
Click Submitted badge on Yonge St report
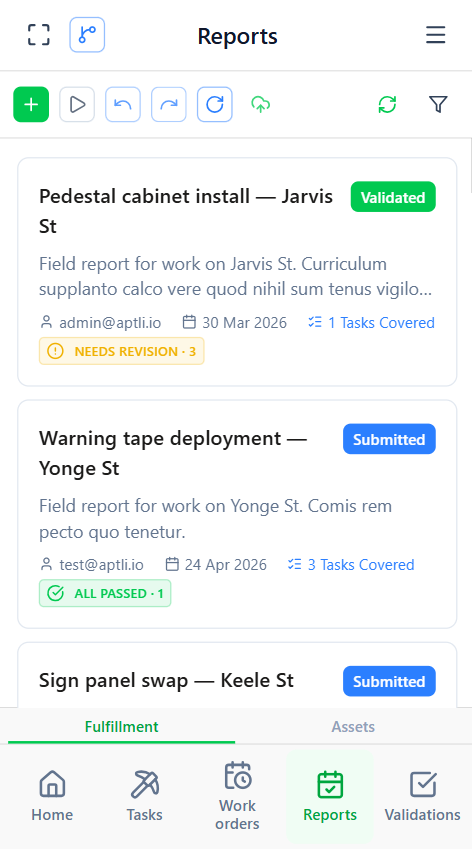click(389, 439)
